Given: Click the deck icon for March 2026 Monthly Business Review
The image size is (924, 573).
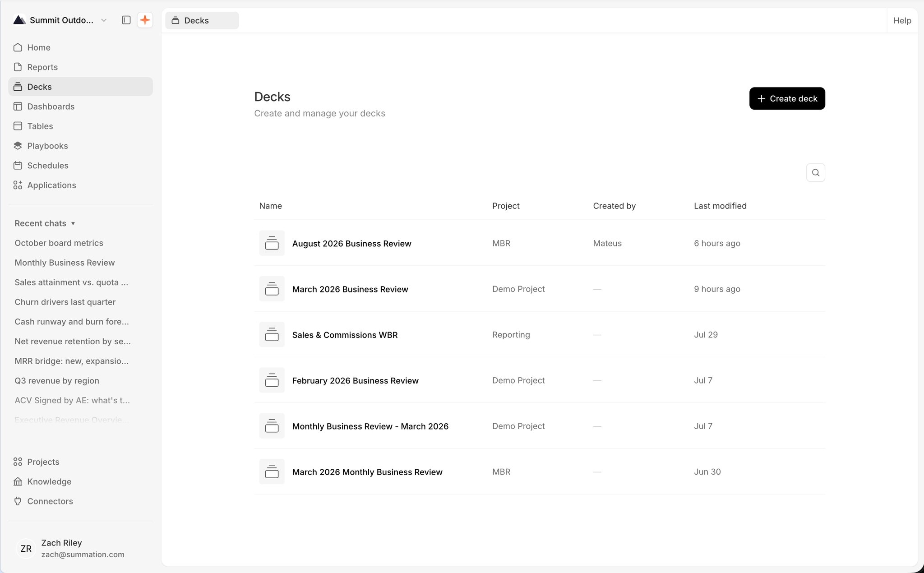Looking at the screenshot, I should tap(272, 471).
